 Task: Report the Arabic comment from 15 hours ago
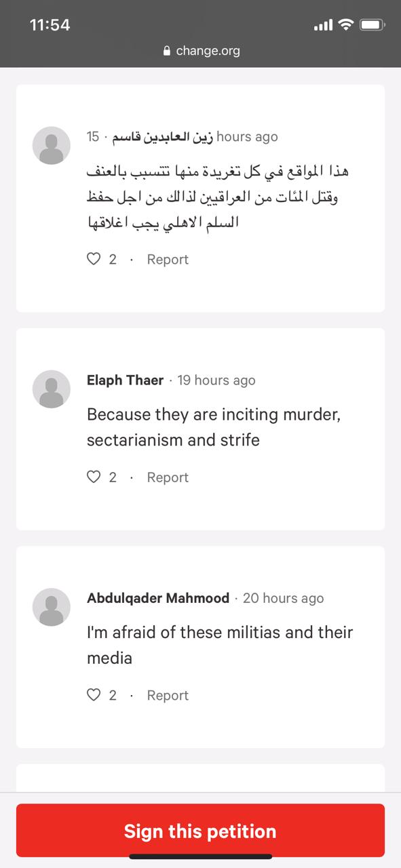click(x=168, y=259)
